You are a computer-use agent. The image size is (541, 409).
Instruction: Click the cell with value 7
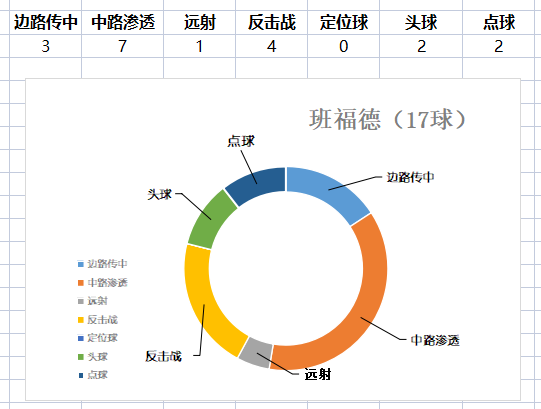click(x=122, y=46)
